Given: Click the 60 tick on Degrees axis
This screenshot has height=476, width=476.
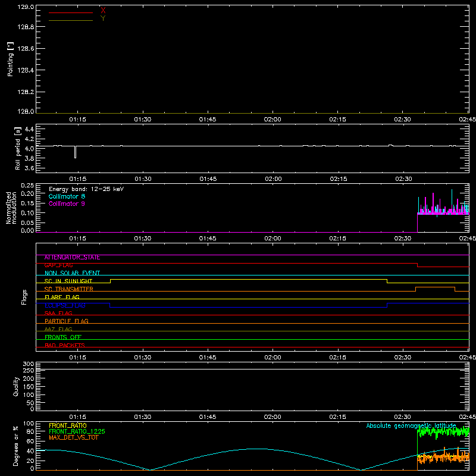Looking at the screenshot, I should point(31,441).
